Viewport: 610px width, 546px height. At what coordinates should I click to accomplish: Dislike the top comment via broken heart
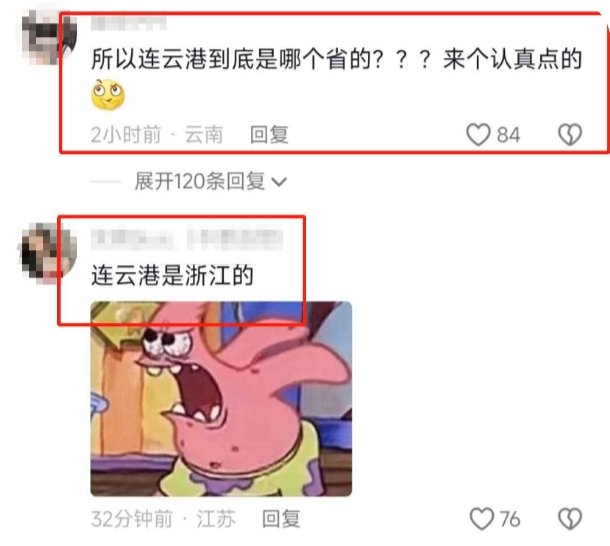tap(570, 135)
